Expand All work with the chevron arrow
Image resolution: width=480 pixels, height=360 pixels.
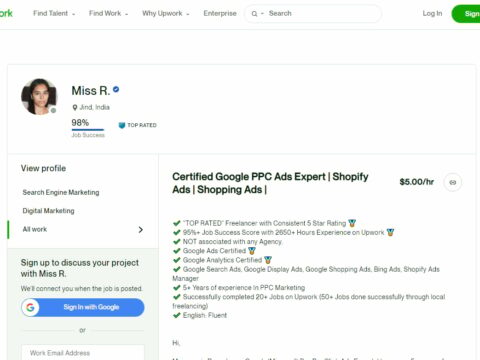(x=141, y=229)
